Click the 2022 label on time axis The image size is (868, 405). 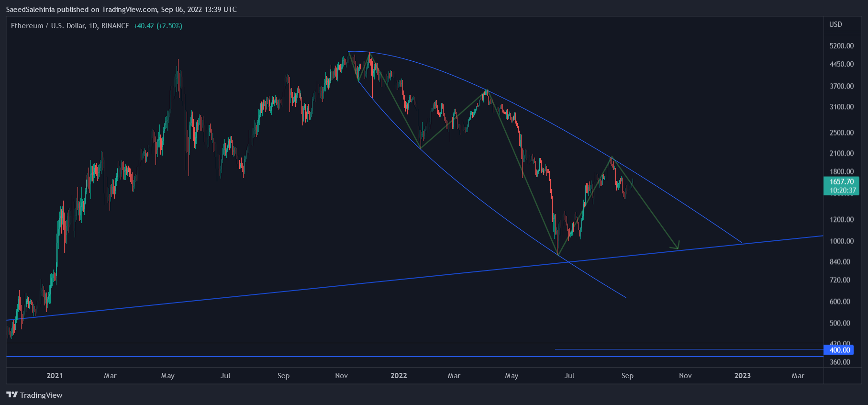[399, 375]
